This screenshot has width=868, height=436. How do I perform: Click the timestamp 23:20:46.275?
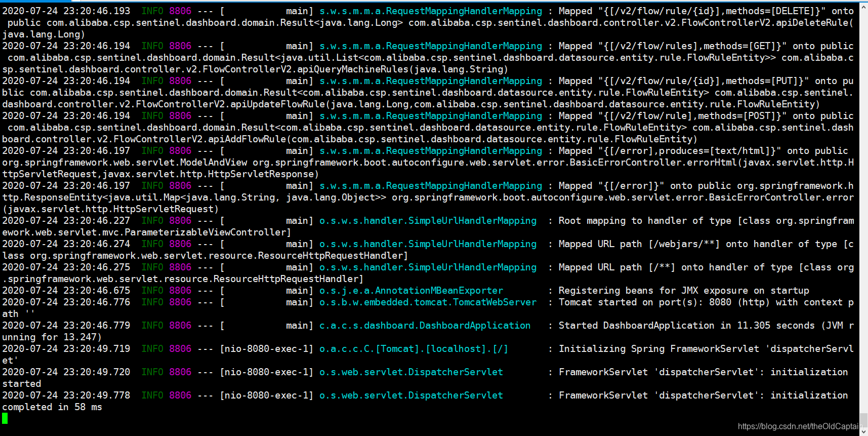97,267
